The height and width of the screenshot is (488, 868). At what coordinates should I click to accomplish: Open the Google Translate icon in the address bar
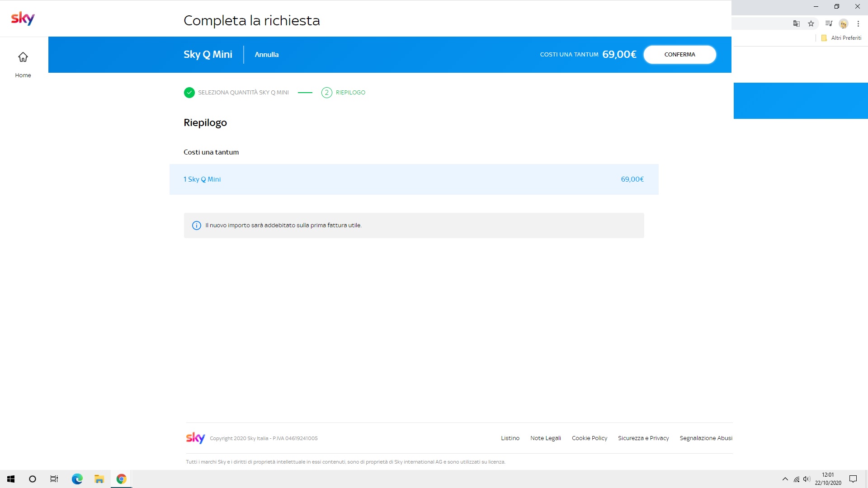(797, 23)
